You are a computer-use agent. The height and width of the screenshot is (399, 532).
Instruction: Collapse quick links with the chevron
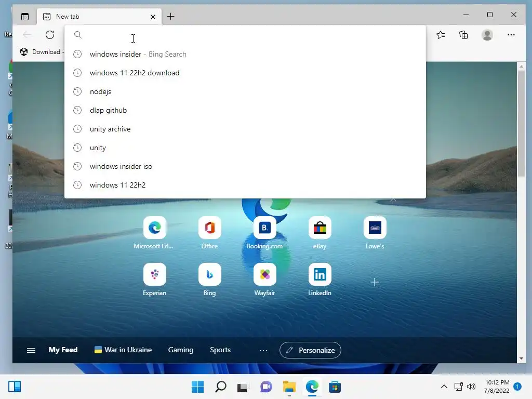[x=393, y=200]
